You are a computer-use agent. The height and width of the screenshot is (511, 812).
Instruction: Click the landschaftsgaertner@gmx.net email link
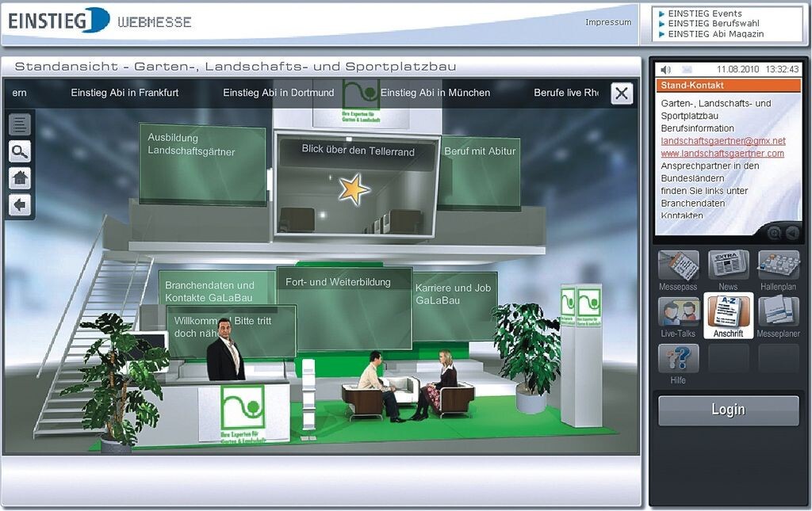point(723,141)
